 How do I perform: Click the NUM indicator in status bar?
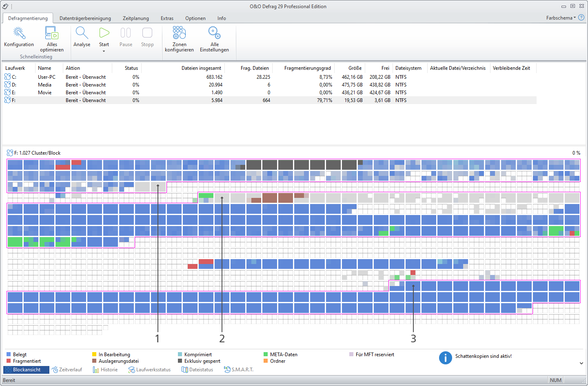point(555,380)
